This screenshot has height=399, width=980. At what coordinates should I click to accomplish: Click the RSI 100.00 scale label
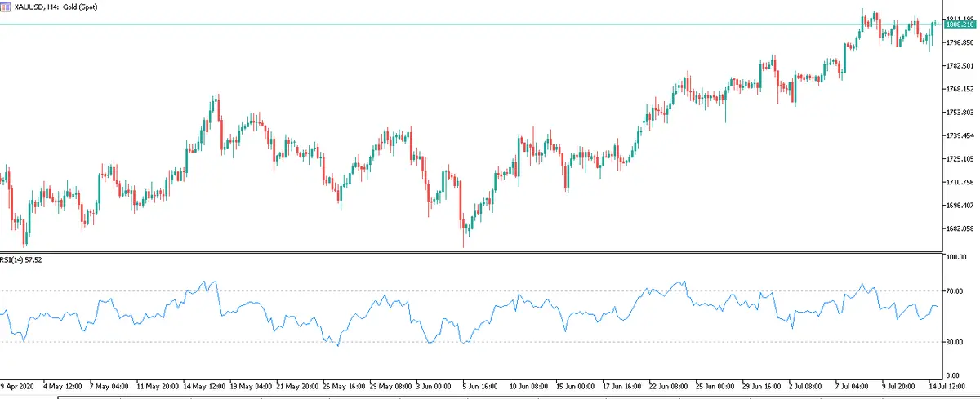coord(956,257)
